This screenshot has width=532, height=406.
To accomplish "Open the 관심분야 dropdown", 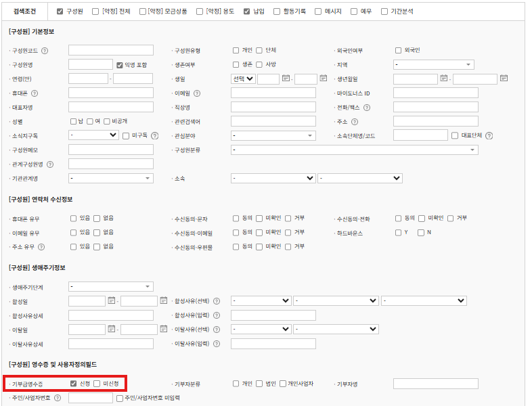I will pyautogui.click(x=273, y=136).
